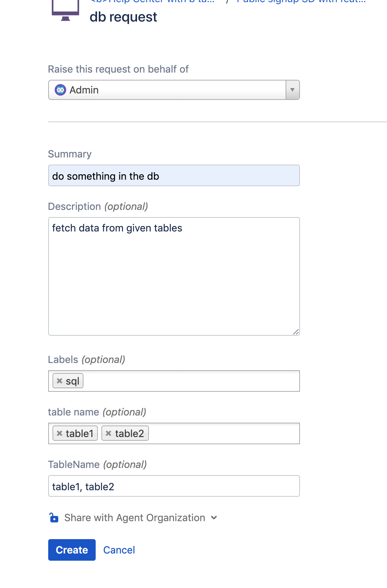Expand the Share with Agent Organization chevron
The image size is (387, 588).
214,518
